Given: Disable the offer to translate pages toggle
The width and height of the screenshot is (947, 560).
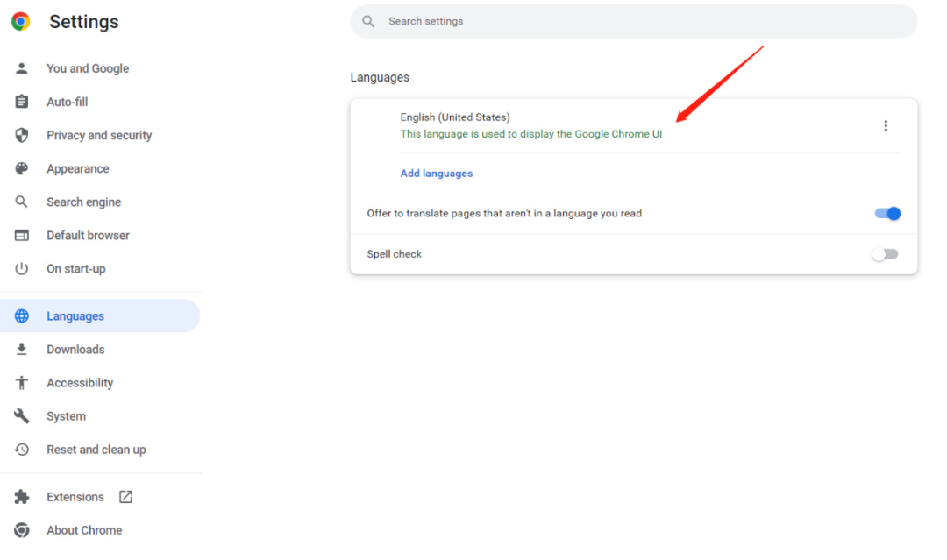Looking at the screenshot, I should (x=887, y=213).
